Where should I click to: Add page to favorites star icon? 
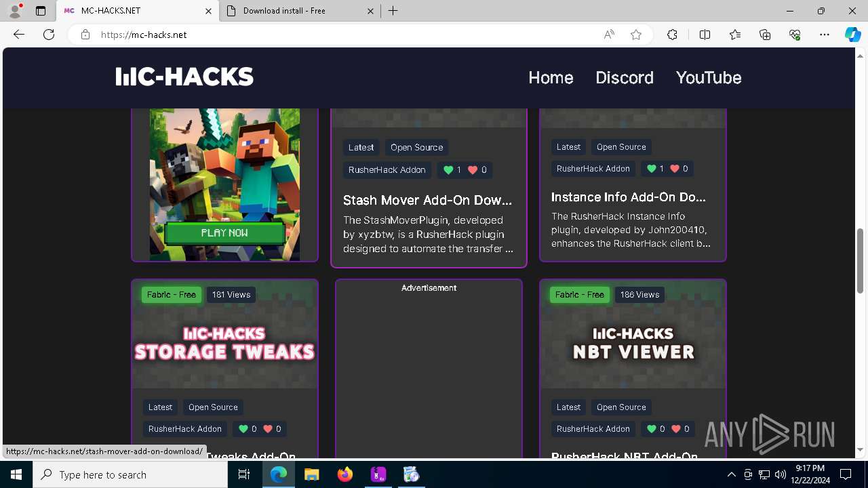point(636,35)
